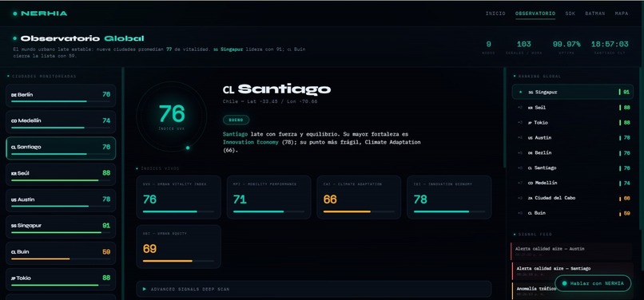Click the UEI Urban Equity card
644x300 pixels.
179,247
